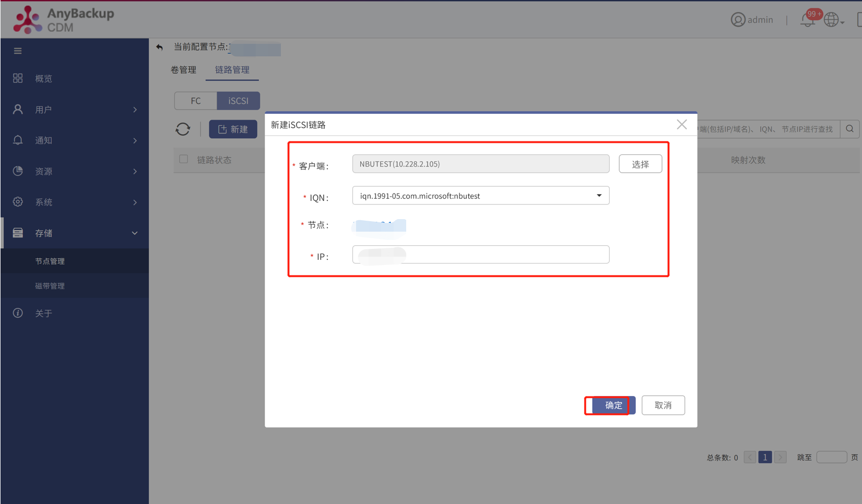Select page 1 in the pagination control
862x504 pixels.
pos(765,457)
